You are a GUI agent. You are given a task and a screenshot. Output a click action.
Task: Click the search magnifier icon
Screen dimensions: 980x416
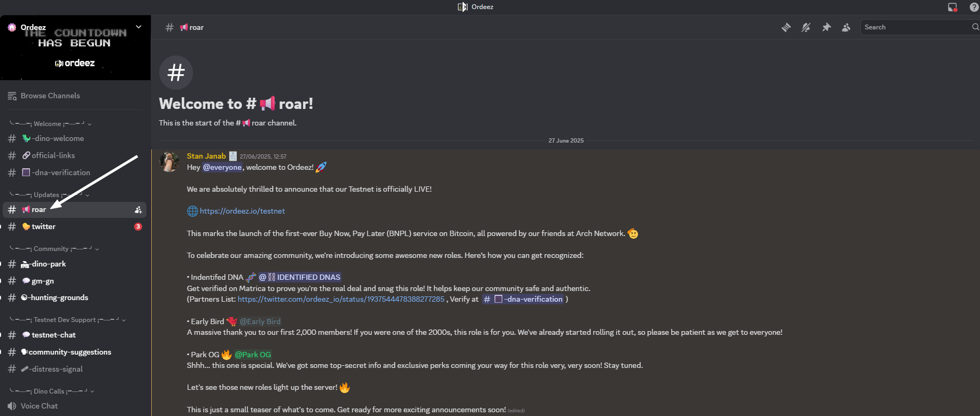coord(975,27)
